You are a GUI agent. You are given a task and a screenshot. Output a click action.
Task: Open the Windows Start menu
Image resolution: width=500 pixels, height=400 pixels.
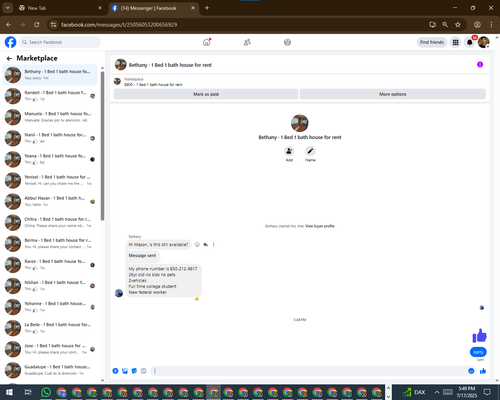point(9,392)
